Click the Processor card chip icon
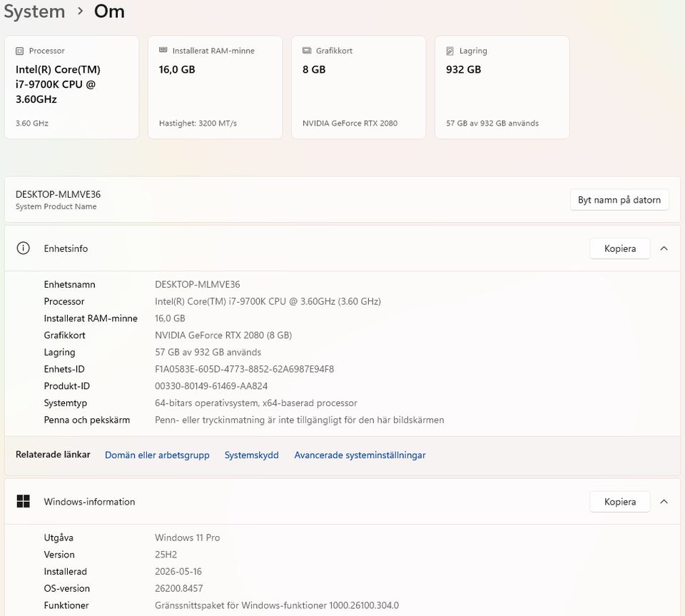 20,51
